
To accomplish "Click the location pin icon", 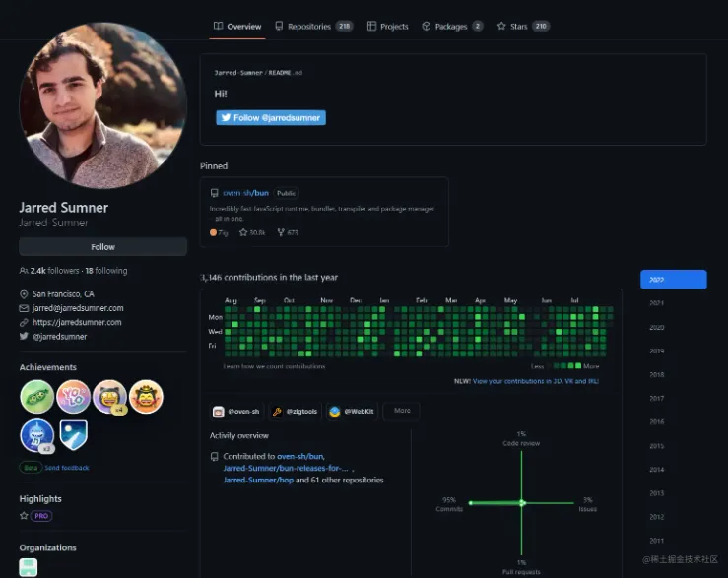I will (24, 294).
